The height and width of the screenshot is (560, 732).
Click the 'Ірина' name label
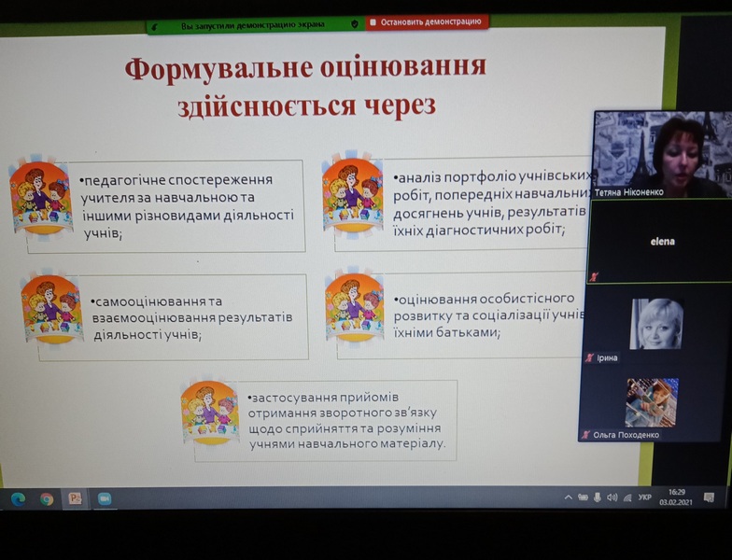point(607,358)
